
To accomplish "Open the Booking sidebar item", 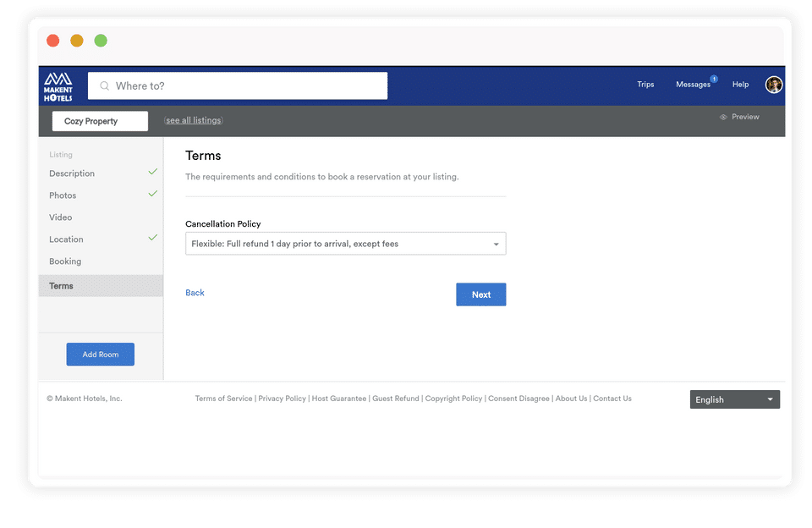I will [65, 261].
